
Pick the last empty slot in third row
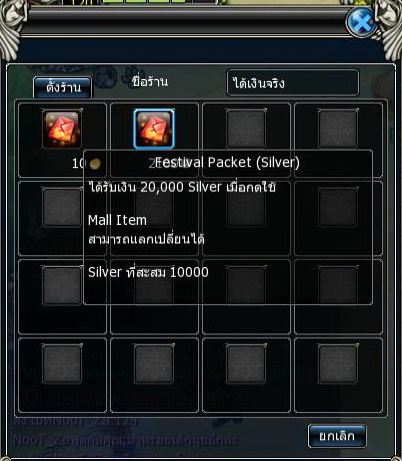(x=338, y=286)
